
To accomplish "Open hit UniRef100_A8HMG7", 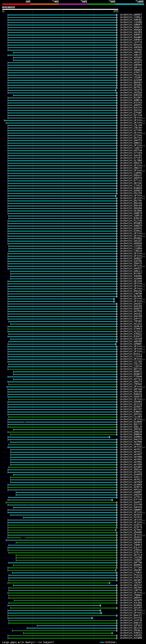I will click(131, 15).
